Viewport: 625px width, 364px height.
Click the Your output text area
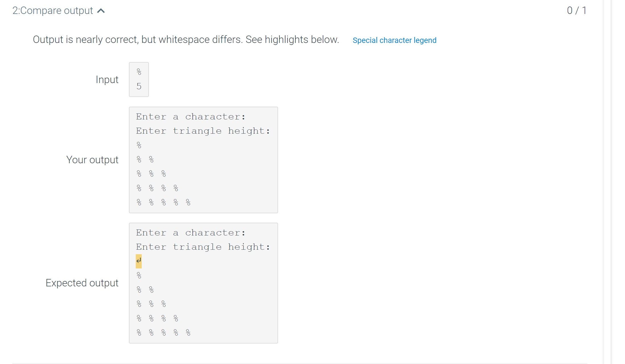203,159
